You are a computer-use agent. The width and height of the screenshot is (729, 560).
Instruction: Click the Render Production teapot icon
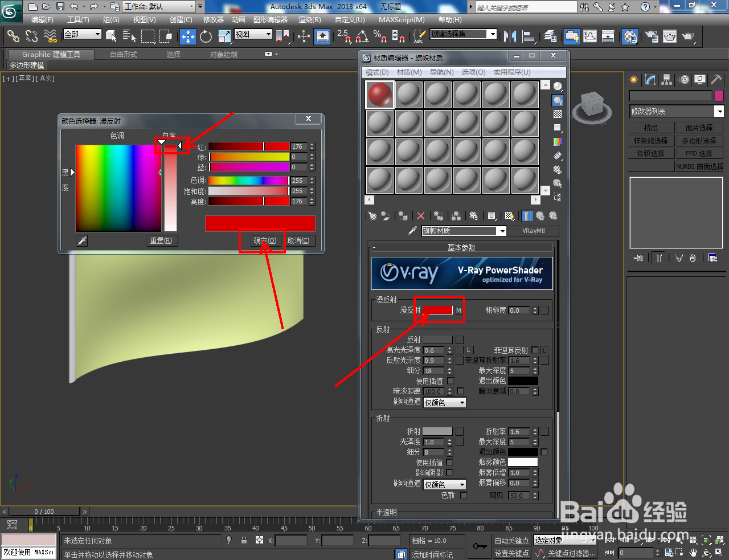(x=689, y=36)
